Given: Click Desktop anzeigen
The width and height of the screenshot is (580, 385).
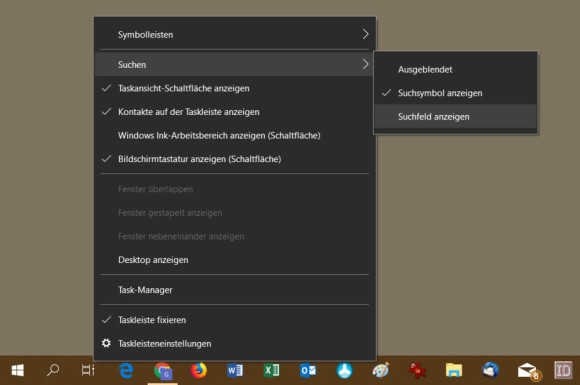Looking at the screenshot, I should pos(235,260).
